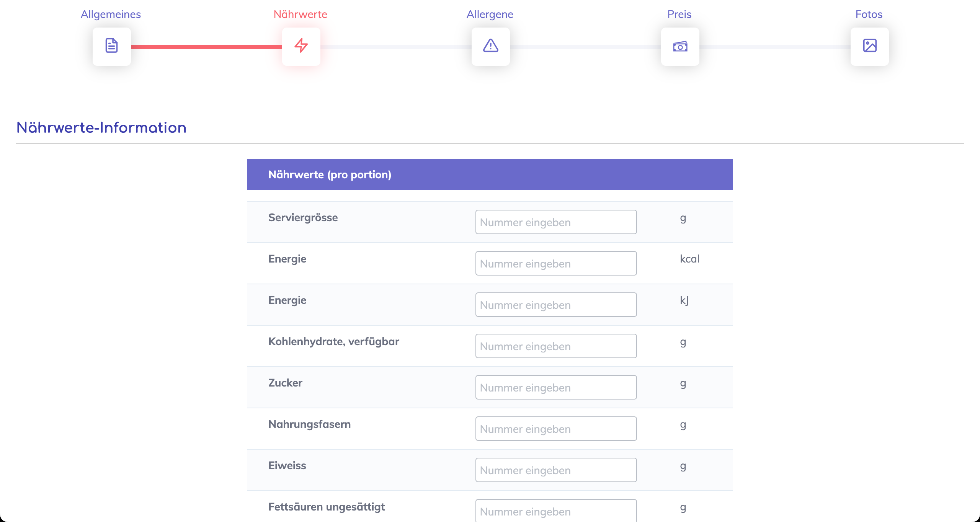This screenshot has height=522, width=980.
Task: Click the Nährwerte step label
Action: (x=300, y=14)
